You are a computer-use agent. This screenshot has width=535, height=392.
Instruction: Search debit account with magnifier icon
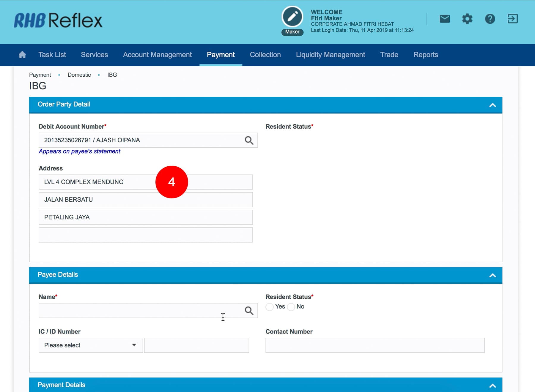point(249,140)
